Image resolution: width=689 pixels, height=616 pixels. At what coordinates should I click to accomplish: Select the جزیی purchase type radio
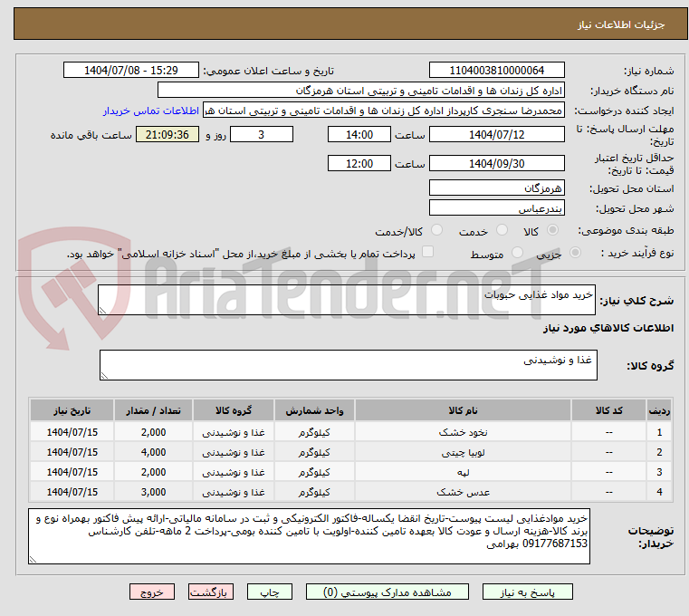point(575,253)
